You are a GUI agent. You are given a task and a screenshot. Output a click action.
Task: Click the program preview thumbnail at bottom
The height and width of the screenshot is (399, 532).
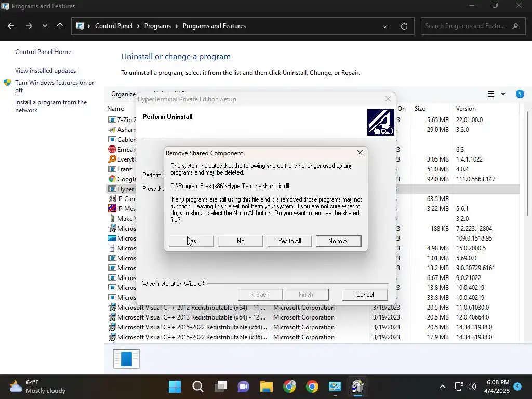tap(126, 358)
